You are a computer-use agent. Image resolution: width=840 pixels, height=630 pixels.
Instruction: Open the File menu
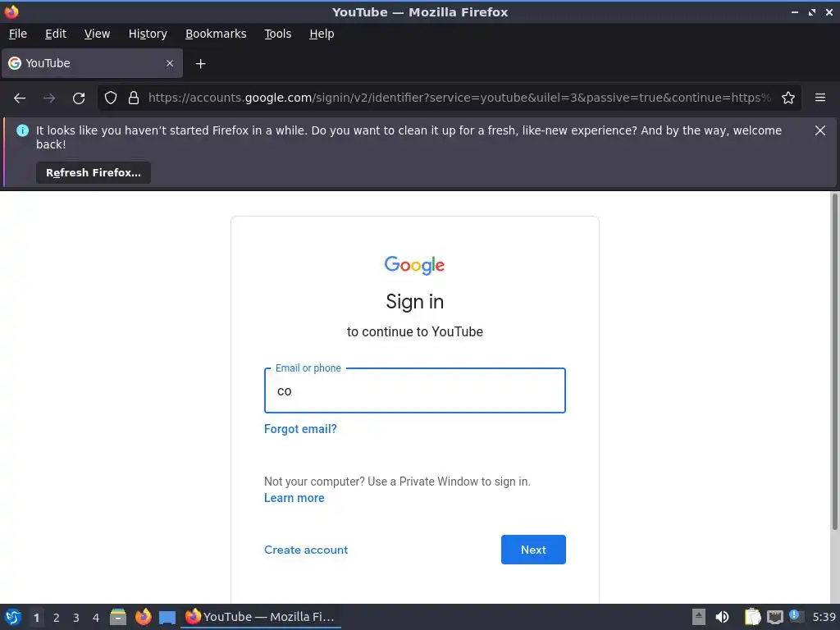click(x=18, y=34)
